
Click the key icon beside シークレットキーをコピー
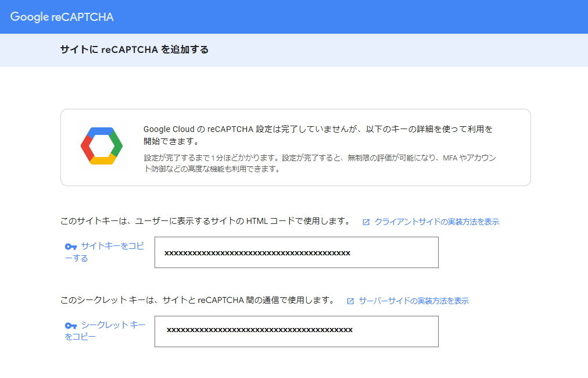(x=71, y=326)
